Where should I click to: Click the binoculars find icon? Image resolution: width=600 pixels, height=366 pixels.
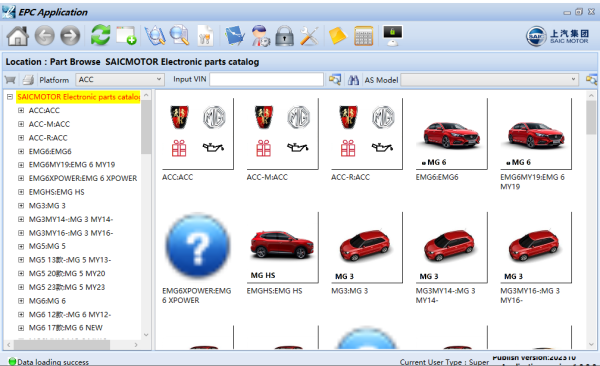click(353, 80)
